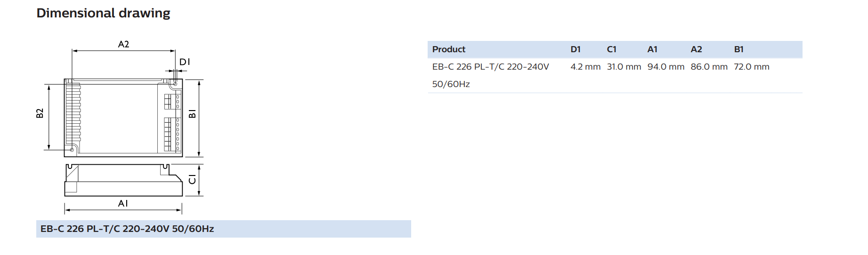868x255 pixels.
Task: Click the D1 column header
Action: point(576,49)
